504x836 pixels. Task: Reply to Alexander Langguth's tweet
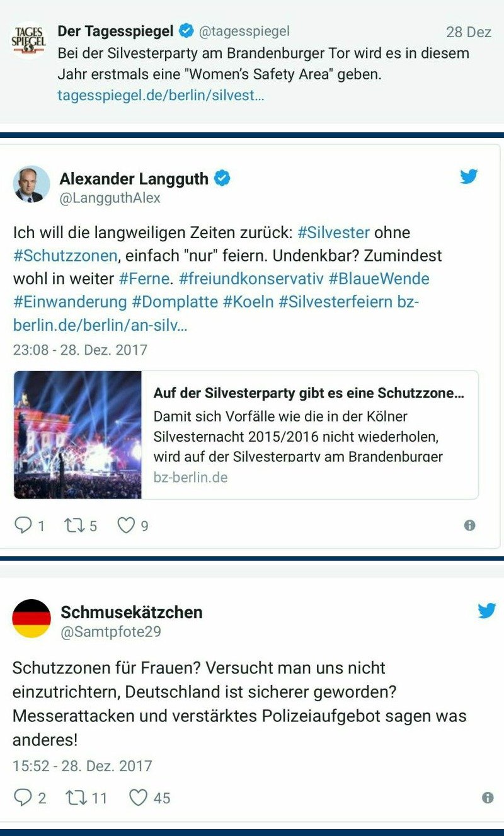[x=23, y=525]
